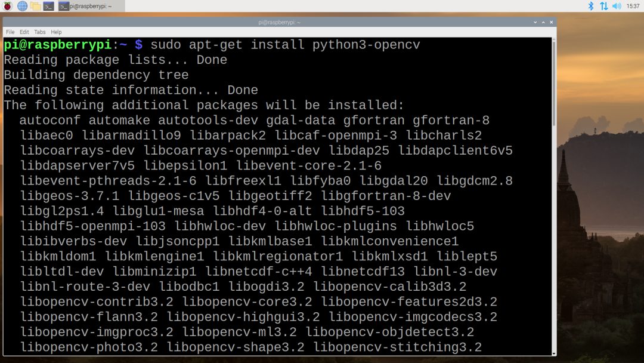The image size is (644, 363).
Task: Open the Edit menu
Action: click(x=24, y=32)
